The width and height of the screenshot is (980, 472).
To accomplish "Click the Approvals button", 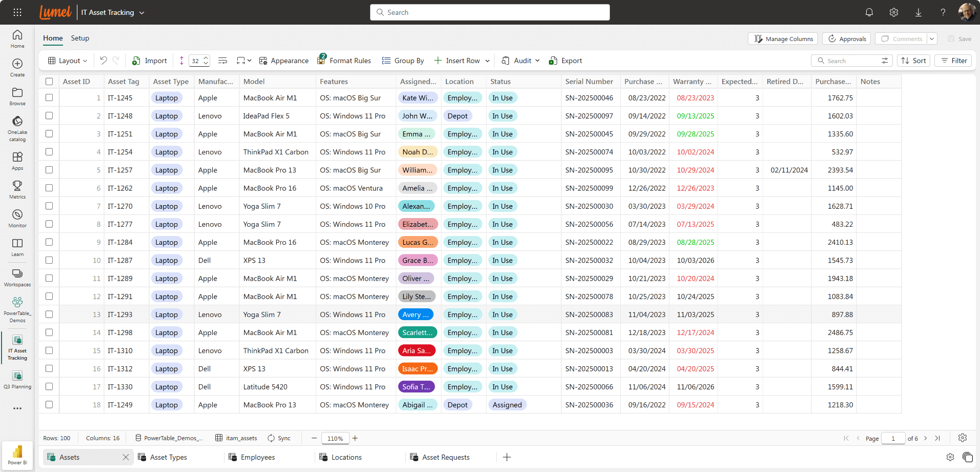I will 847,39.
